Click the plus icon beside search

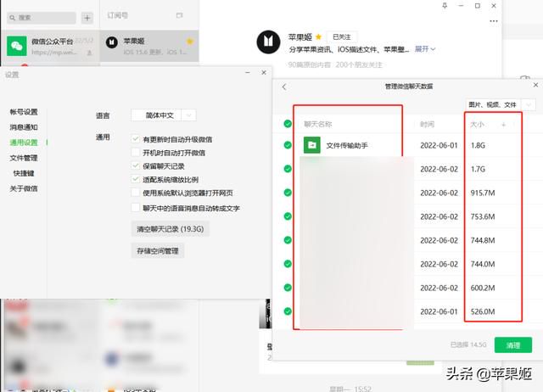pos(87,18)
